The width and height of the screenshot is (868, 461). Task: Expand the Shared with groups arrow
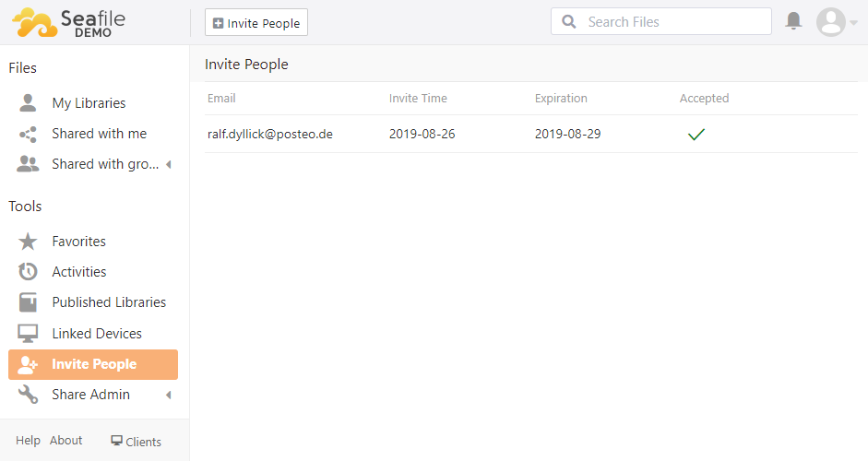click(169, 165)
